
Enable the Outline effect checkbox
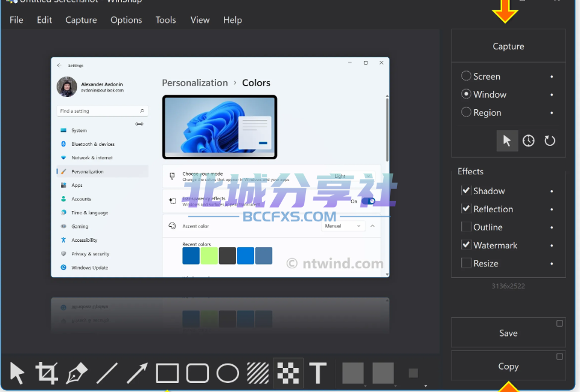point(466,227)
